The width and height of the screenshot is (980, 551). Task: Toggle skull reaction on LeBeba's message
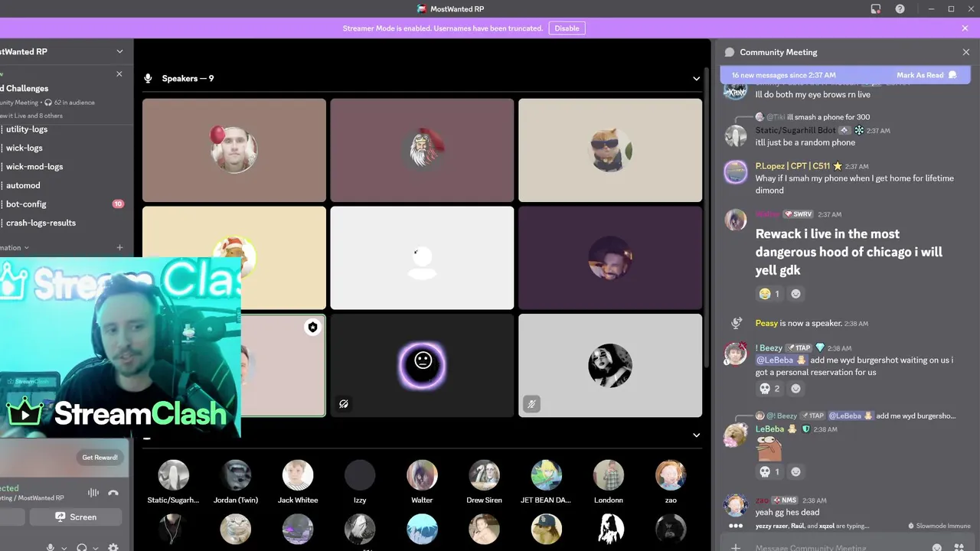click(769, 472)
